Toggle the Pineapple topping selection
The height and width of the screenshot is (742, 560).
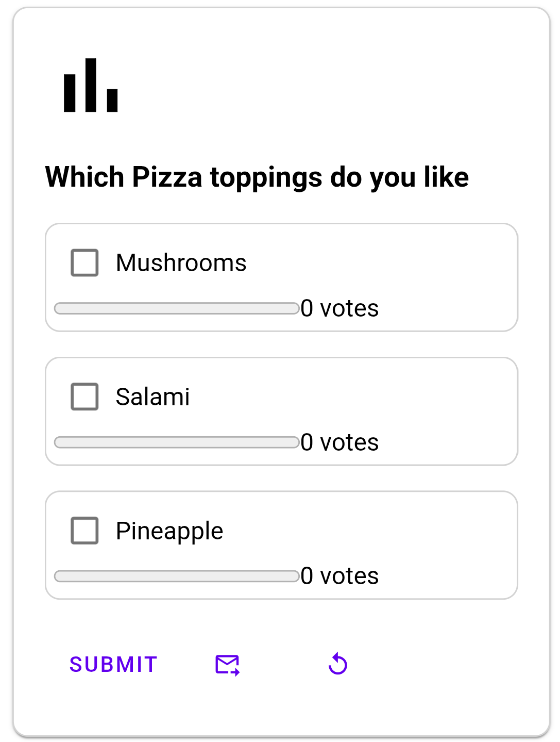(x=84, y=531)
